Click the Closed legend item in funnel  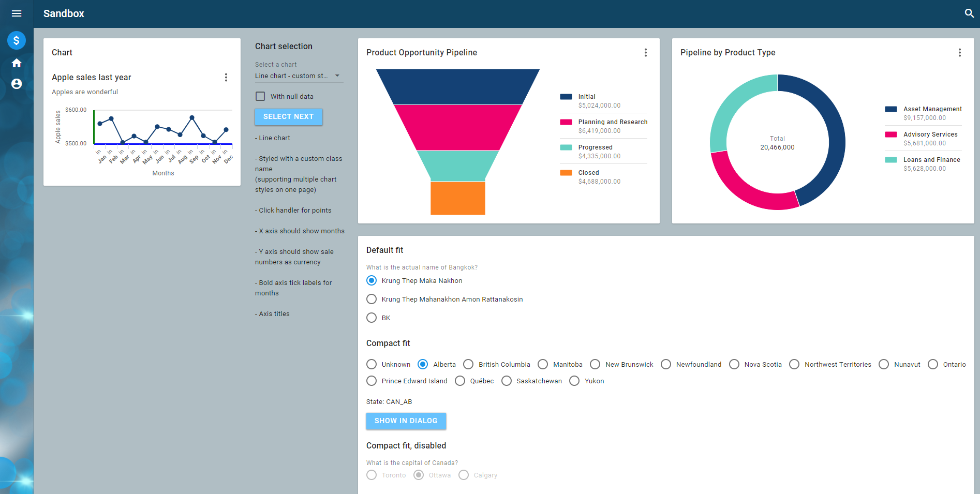(x=588, y=173)
